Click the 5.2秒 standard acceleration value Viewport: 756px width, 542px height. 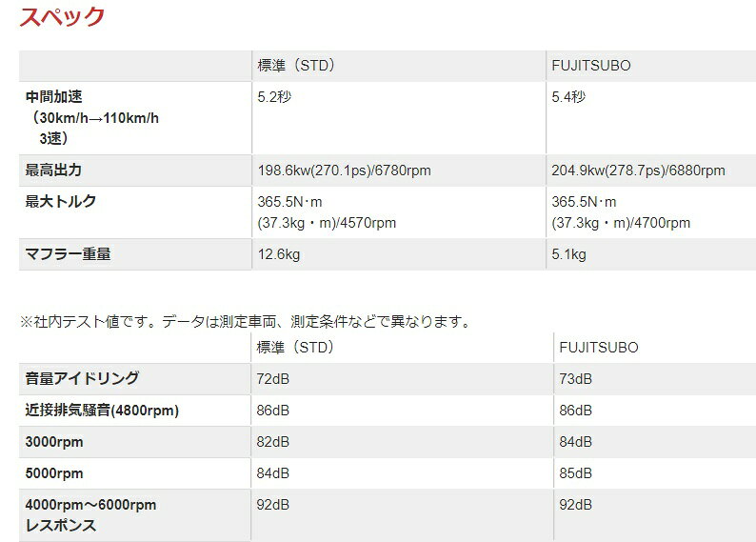[x=275, y=97]
